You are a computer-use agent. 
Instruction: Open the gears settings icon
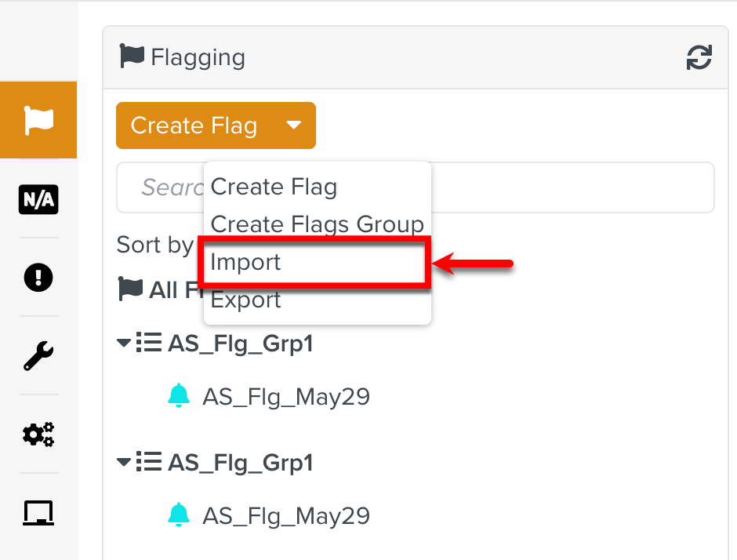pyautogui.click(x=38, y=435)
